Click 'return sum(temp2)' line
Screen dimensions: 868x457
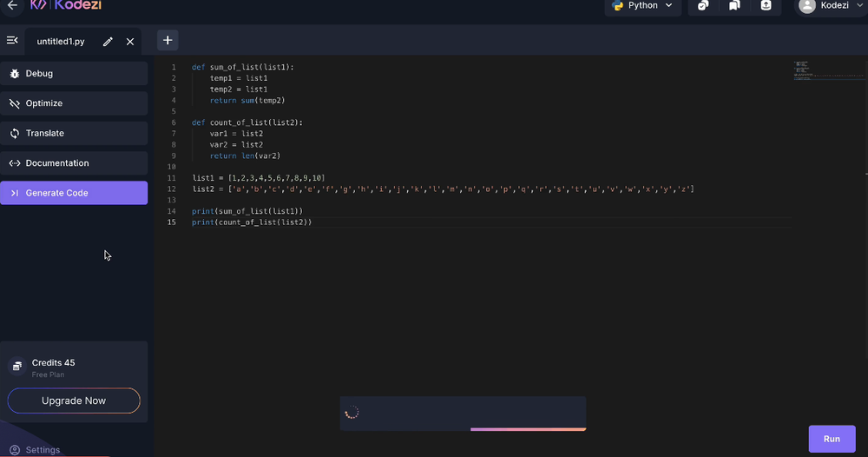247,100
